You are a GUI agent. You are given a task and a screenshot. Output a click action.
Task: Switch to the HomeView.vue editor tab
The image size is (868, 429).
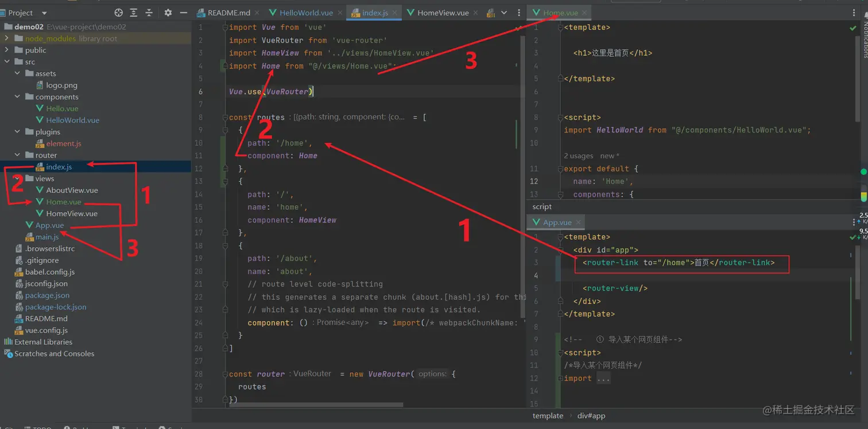(443, 13)
